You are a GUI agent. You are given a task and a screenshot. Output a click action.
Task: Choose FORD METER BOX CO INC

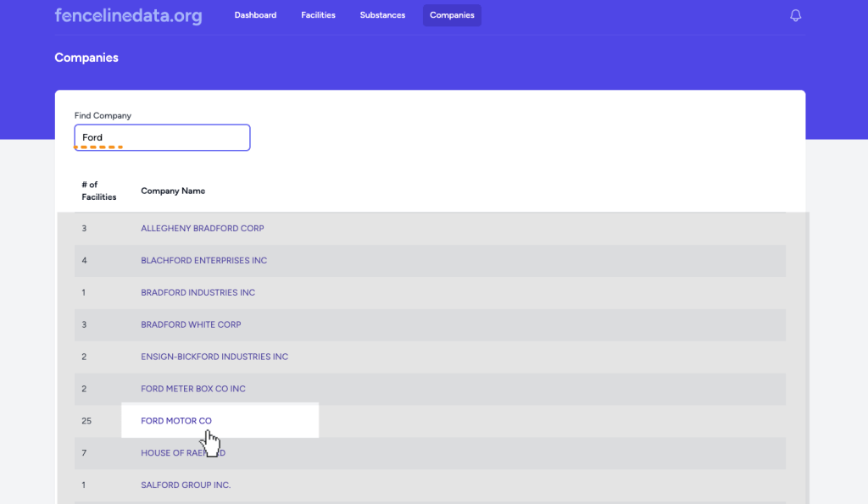point(192,390)
